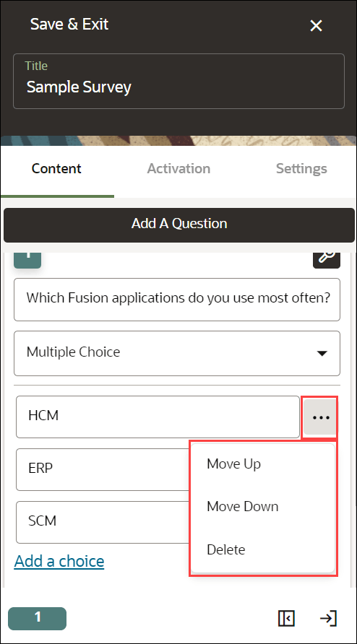Screen dimensions: 357x644
Task: Open the Multiple Choice question type combo box
Action: (x=177, y=353)
